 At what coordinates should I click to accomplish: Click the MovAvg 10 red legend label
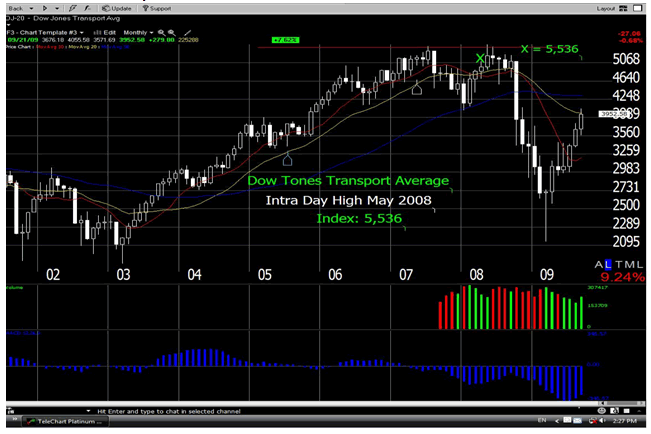click(x=51, y=47)
